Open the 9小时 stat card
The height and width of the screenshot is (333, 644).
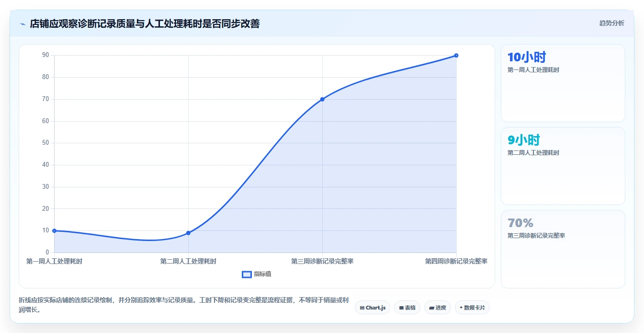click(563, 166)
